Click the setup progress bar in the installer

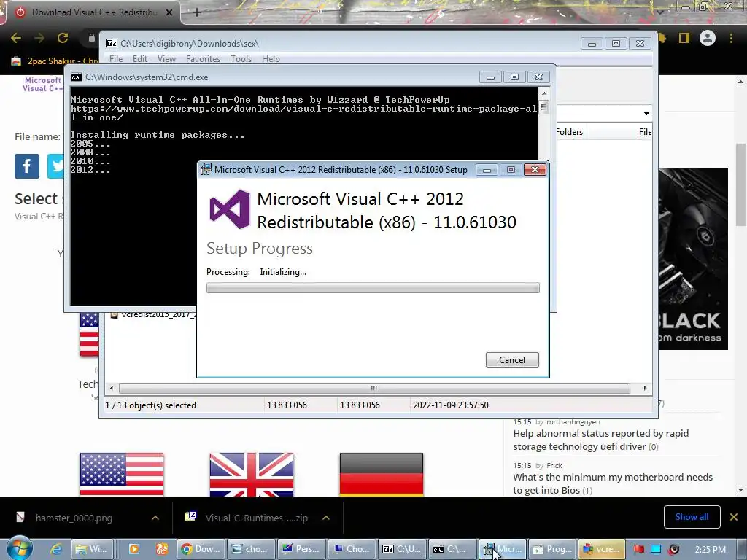(x=373, y=287)
